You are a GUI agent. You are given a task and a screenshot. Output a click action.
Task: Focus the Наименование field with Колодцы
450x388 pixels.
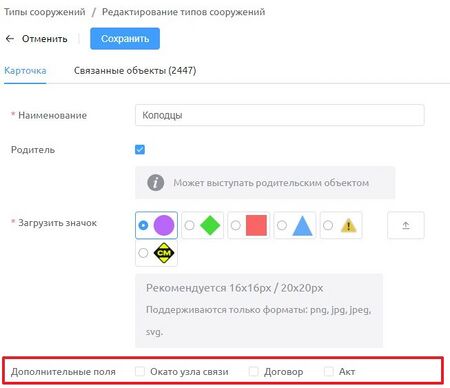[280, 115]
